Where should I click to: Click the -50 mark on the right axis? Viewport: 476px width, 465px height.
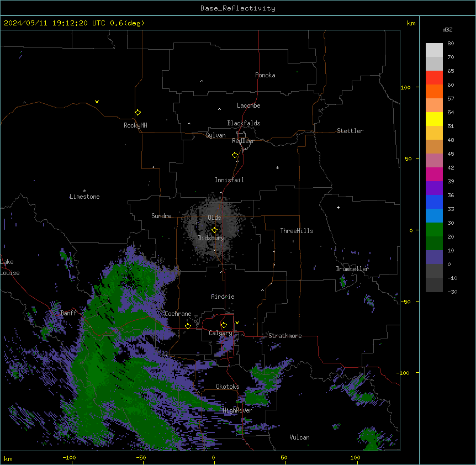(x=405, y=302)
